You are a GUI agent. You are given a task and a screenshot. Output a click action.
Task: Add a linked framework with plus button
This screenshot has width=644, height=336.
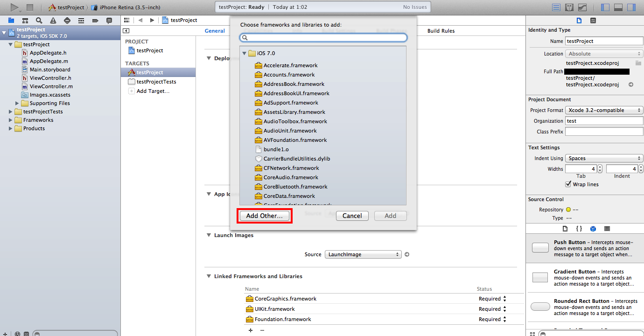[x=251, y=330]
